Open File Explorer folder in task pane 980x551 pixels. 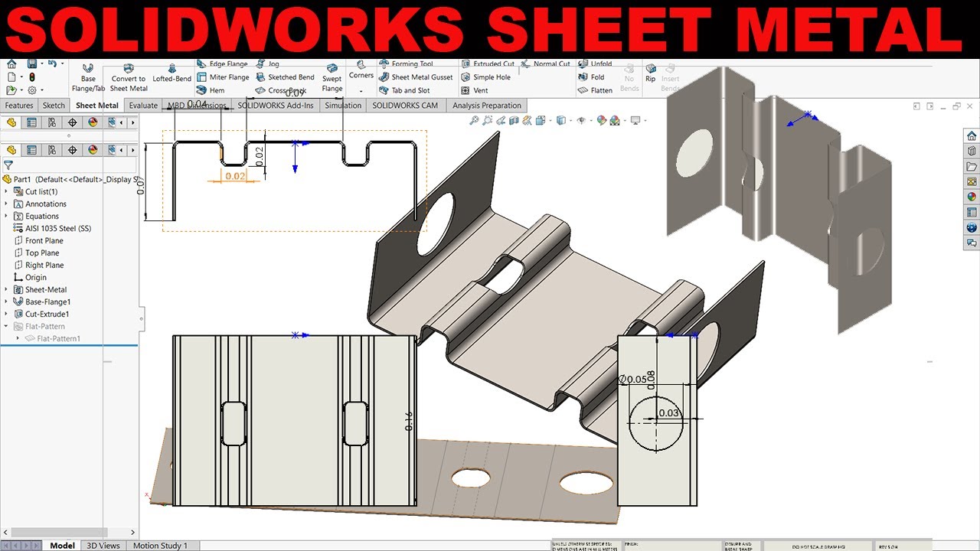tap(972, 166)
